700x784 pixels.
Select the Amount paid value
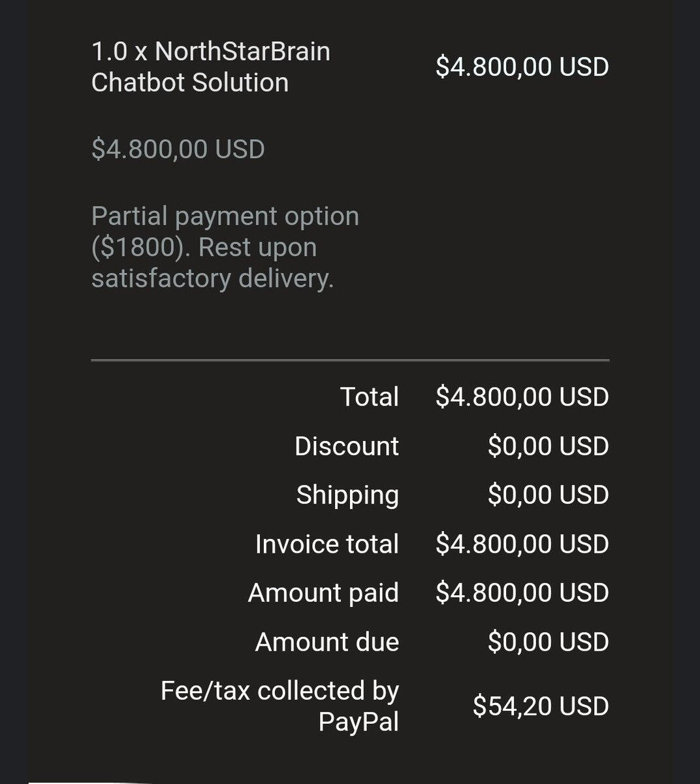522,593
